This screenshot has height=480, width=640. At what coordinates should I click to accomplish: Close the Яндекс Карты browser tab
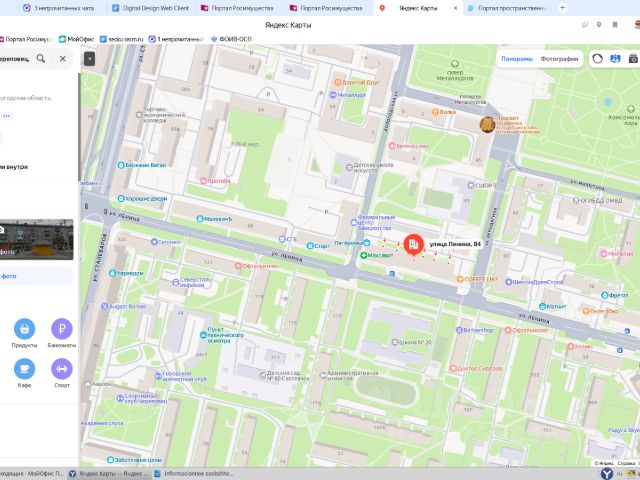tap(455, 8)
